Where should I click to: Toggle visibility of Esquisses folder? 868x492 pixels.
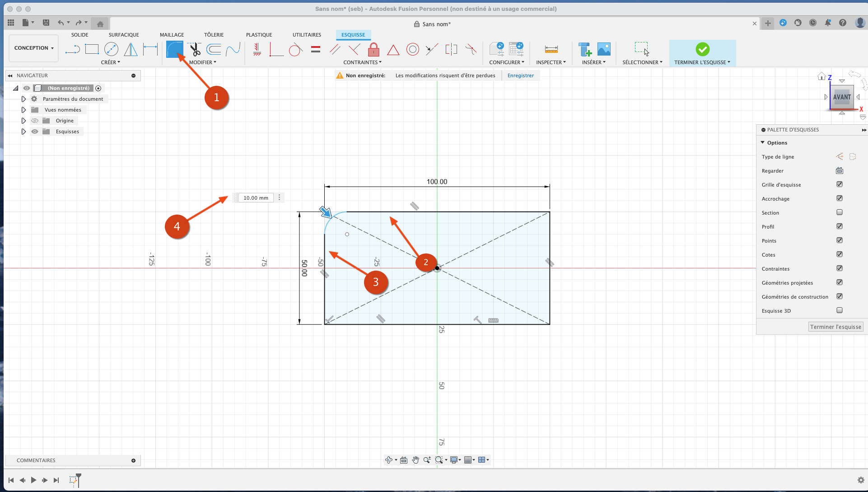35,131
